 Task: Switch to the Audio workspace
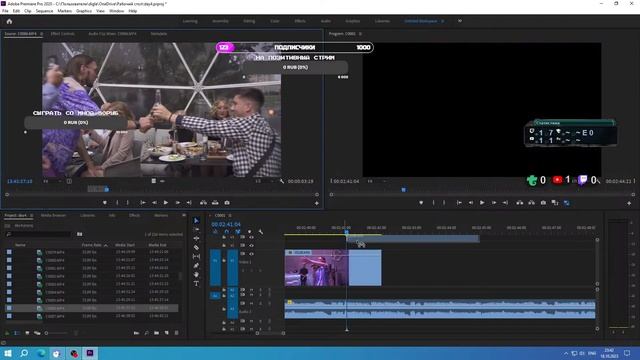[326, 21]
